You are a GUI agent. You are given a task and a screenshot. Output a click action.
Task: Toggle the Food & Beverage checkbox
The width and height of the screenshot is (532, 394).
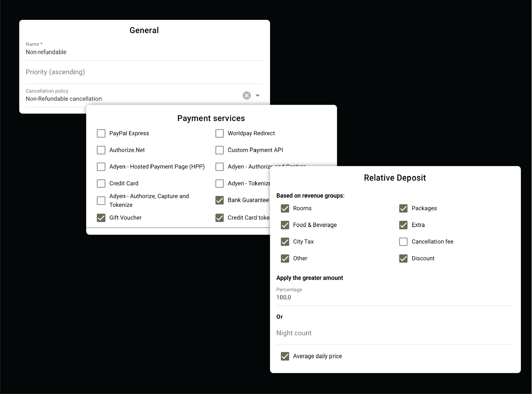pyautogui.click(x=285, y=225)
